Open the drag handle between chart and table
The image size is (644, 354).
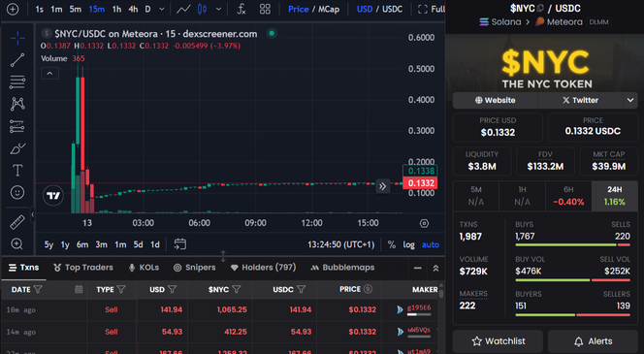pos(223,256)
